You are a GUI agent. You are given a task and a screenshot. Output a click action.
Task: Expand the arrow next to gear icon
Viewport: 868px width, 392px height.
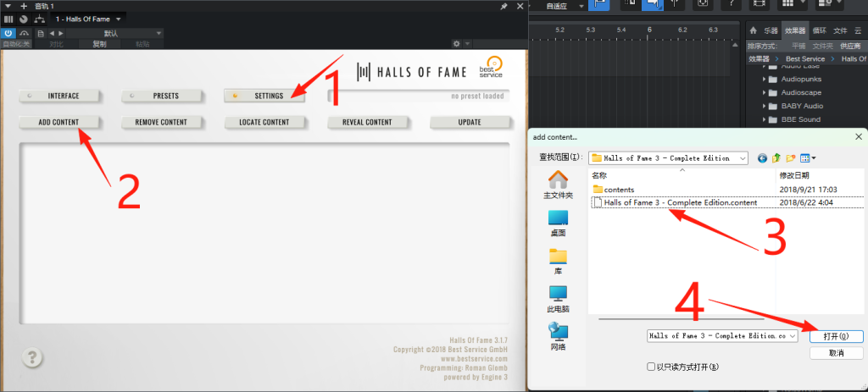pos(467,44)
